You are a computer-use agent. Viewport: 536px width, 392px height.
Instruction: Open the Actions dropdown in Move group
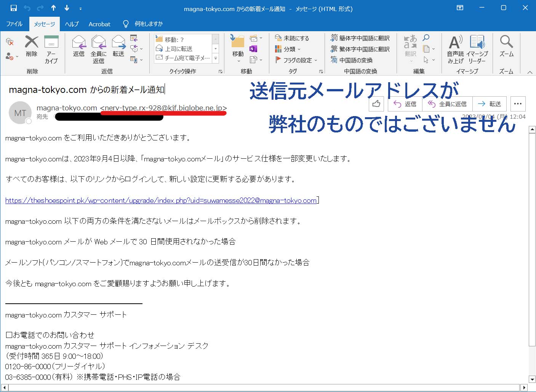point(256,60)
